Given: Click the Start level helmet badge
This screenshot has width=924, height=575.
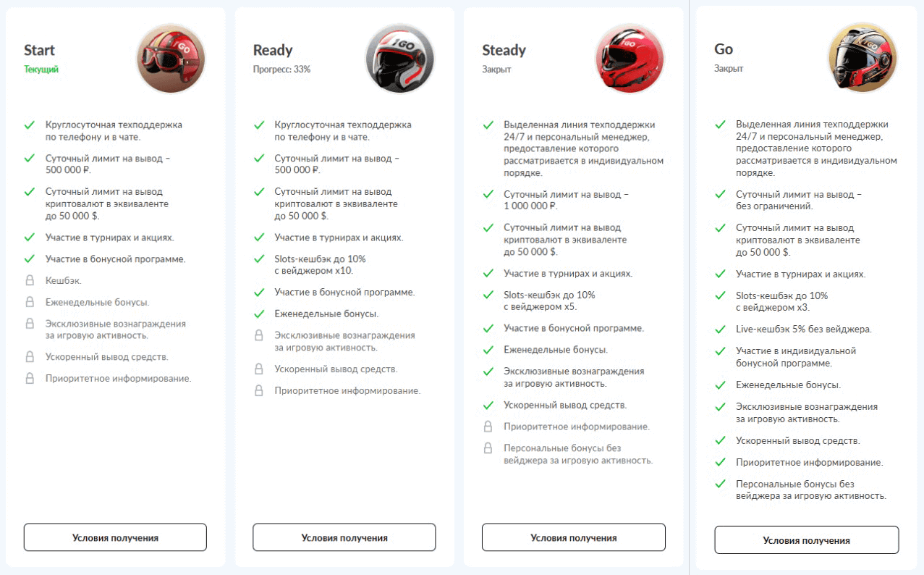Looking at the screenshot, I should click(x=171, y=58).
